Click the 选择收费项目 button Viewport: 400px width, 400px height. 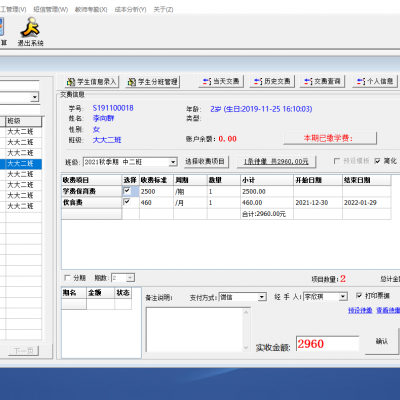coord(205,162)
